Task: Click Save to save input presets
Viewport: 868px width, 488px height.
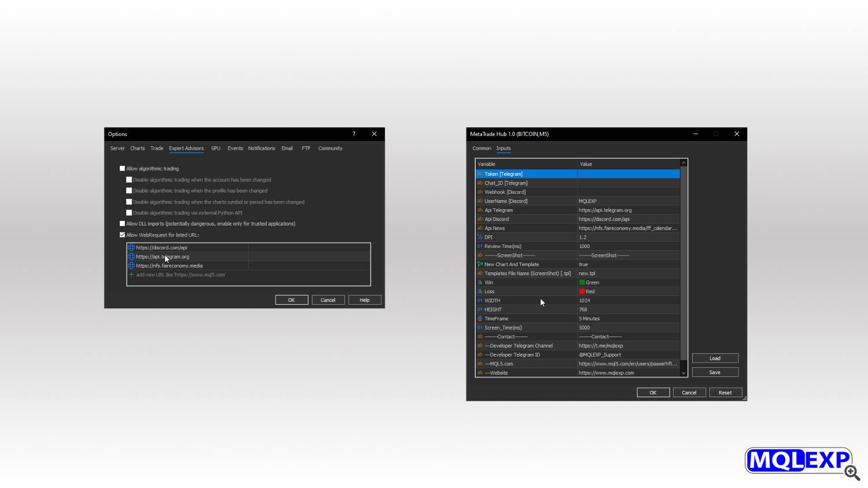Action: pyautogui.click(x=715, y=372)
